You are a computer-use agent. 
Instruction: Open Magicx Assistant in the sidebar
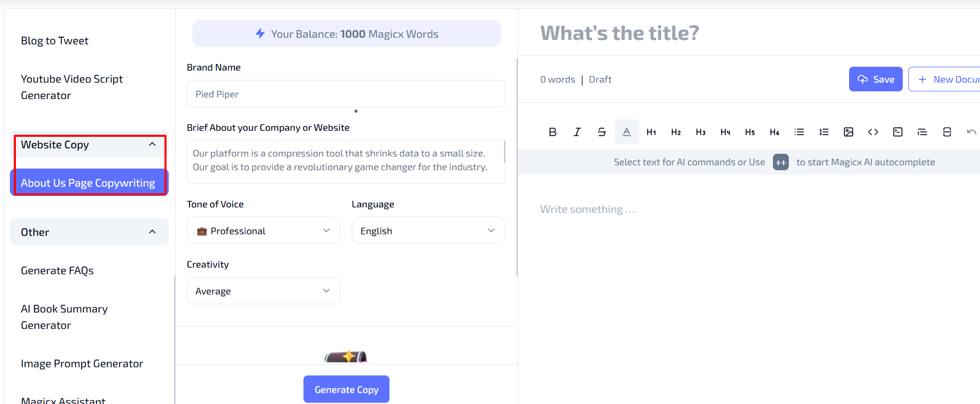(63, 400)
